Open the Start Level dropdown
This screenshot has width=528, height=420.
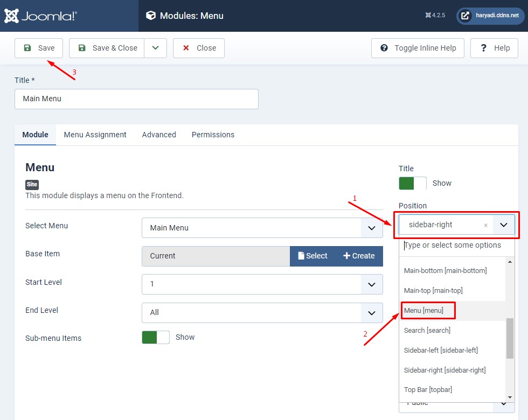pyautogui.click(x=262, y=284)
